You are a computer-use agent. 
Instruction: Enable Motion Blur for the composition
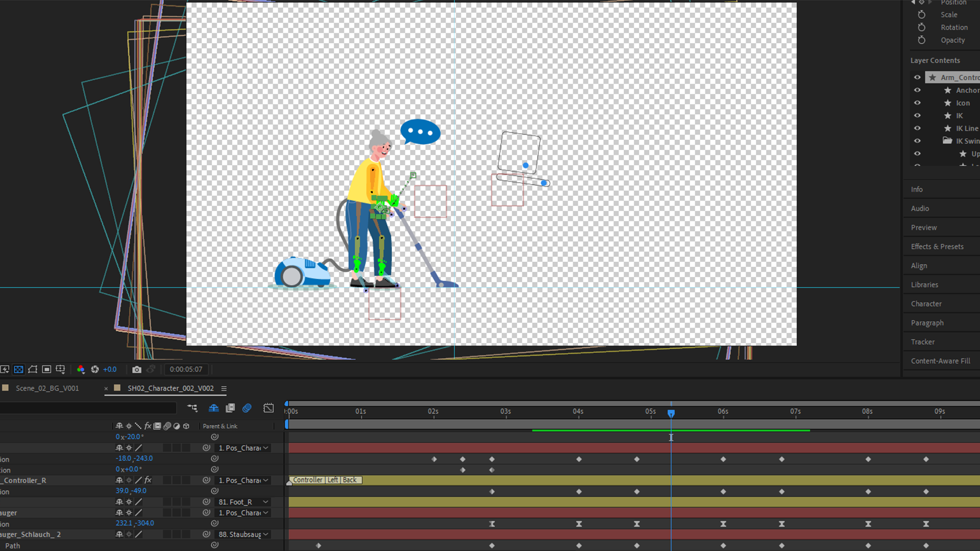click(247, 408)
